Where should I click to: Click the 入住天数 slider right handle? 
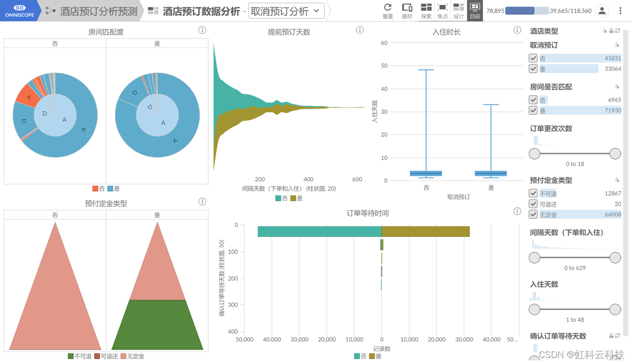(x=615, y=309)
